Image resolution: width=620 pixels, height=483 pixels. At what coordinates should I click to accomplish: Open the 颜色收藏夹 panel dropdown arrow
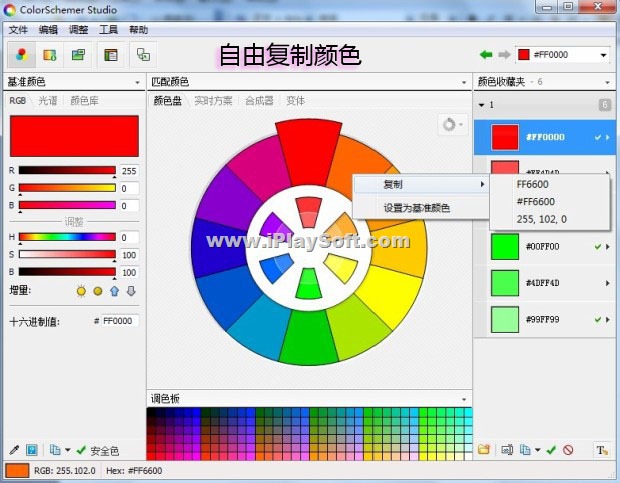[x=607, y=83]
